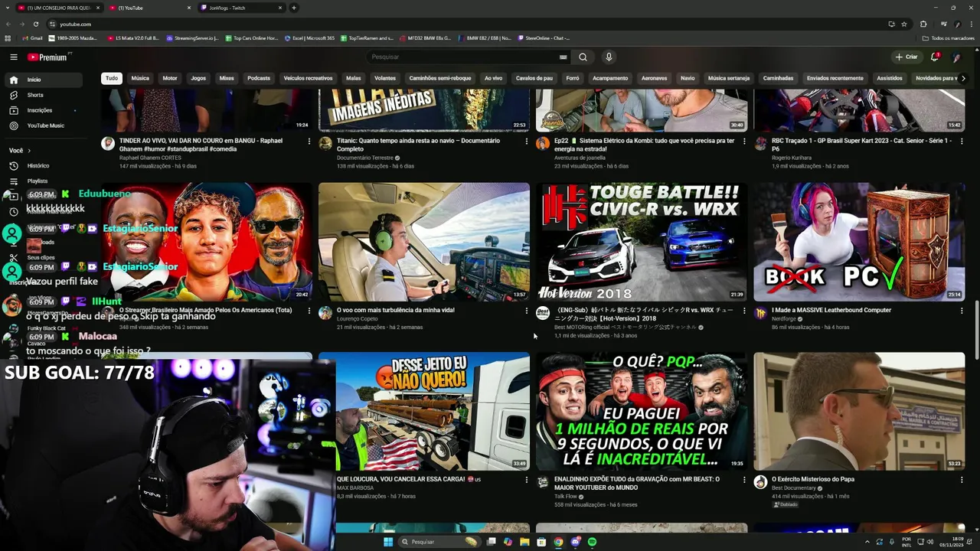Open more options for Leatherbound Computer video
The height and width of the screenshot is (551, 980).
pyautogui.click(x=962, y=311)
